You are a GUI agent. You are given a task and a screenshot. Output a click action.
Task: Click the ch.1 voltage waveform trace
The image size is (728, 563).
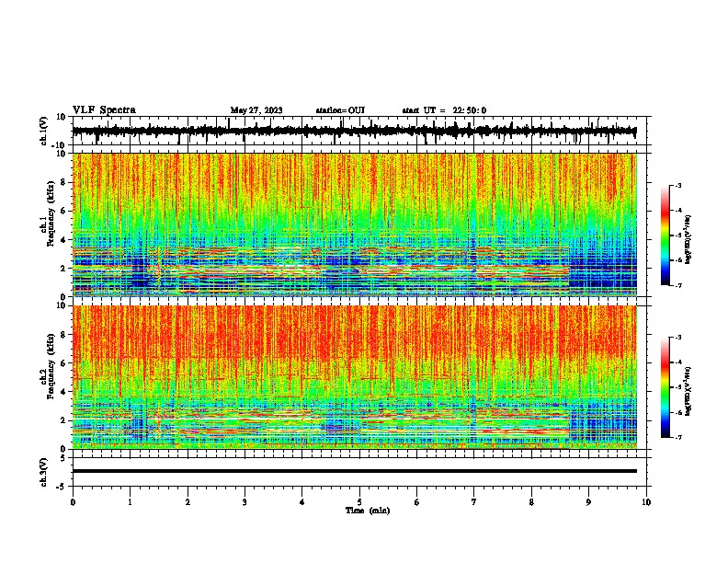pos(355,132)
